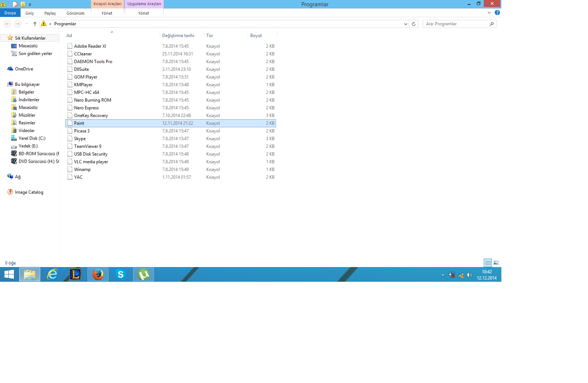Switch to large icons view layout
This screenshot has height=383, width=588.
(496, 263)
